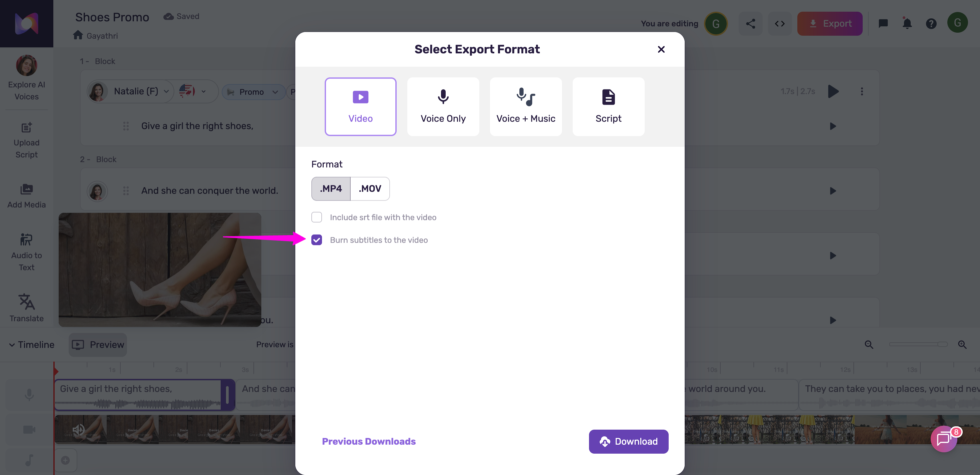This screenshot has height=475, width=980.
Task: Click the help question mark icon
Action: click(931, 24)
